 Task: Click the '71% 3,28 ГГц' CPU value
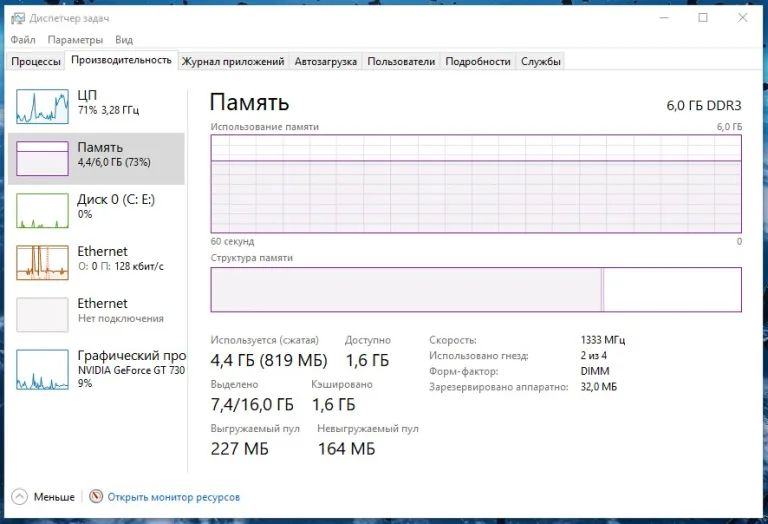point(108,110)
